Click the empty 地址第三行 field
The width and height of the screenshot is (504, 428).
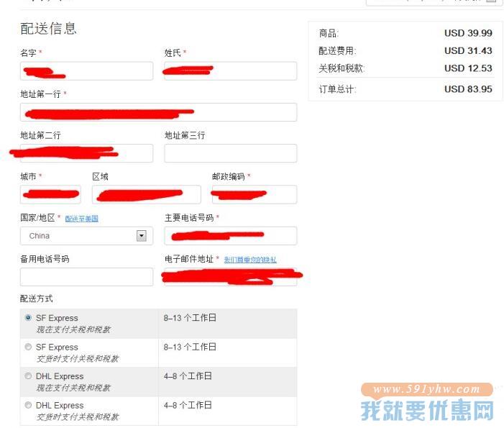point(231,153)
